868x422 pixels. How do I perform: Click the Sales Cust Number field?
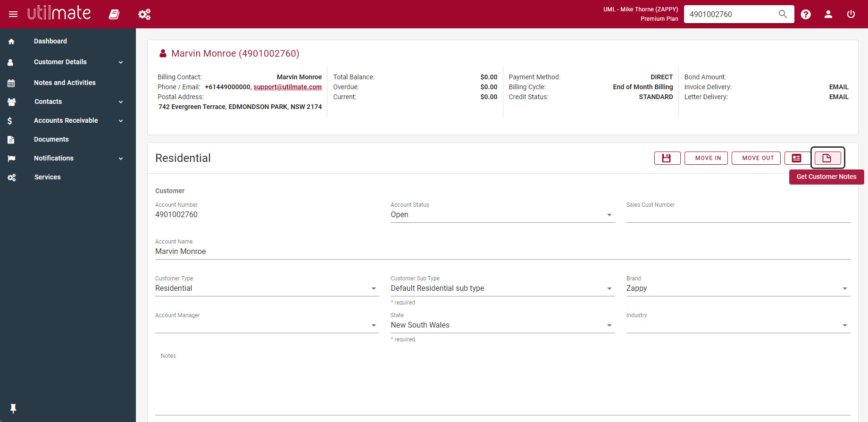click(738, 215)
